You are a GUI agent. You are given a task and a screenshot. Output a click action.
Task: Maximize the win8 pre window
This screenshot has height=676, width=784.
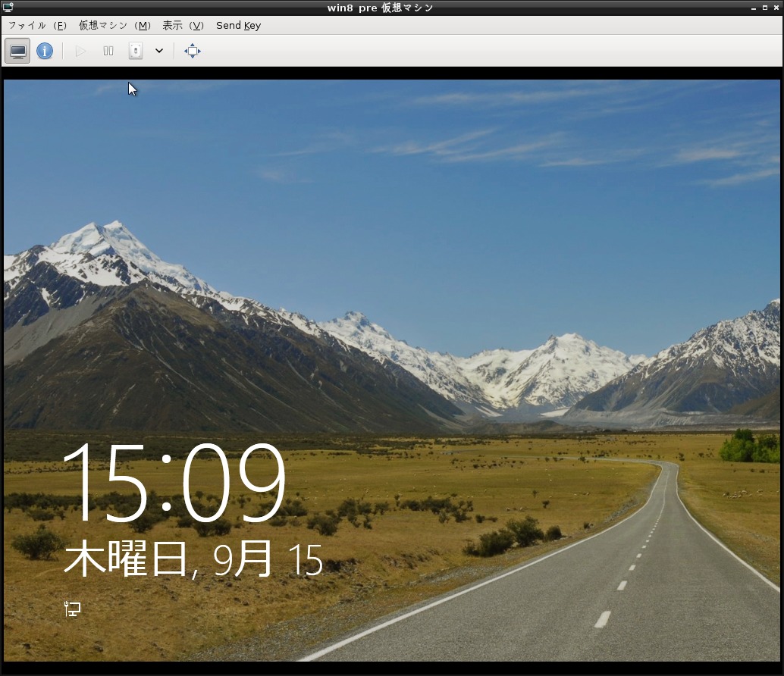[x=765, y=8]
